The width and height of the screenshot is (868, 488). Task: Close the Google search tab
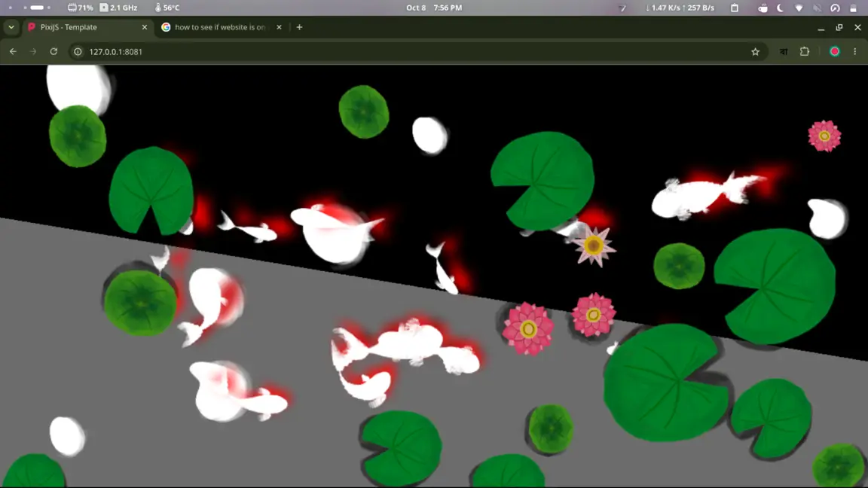tap(279, 27)
